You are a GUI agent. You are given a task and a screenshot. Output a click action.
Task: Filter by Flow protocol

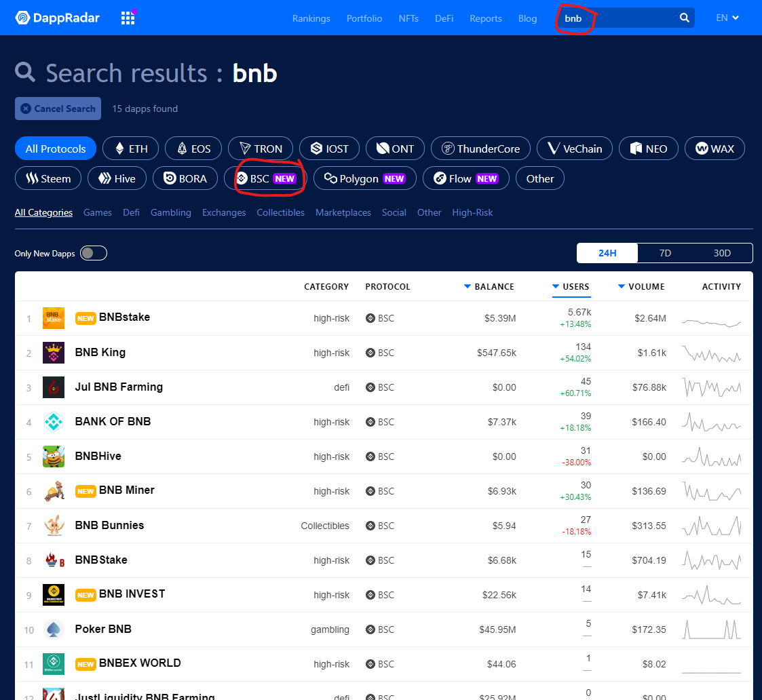click(x=466, y=178)
